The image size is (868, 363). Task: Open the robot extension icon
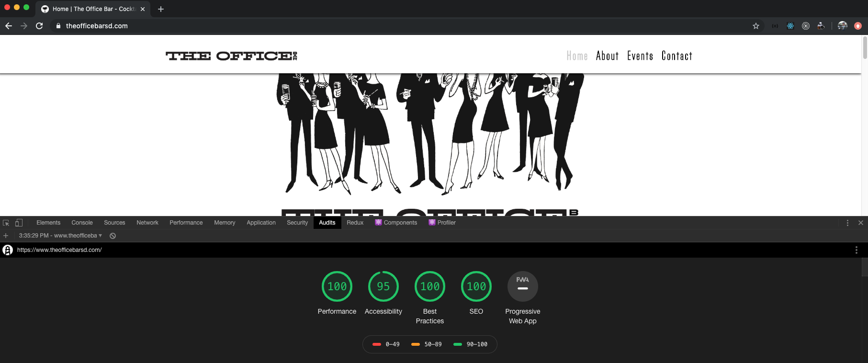click(x=821, y=26)
